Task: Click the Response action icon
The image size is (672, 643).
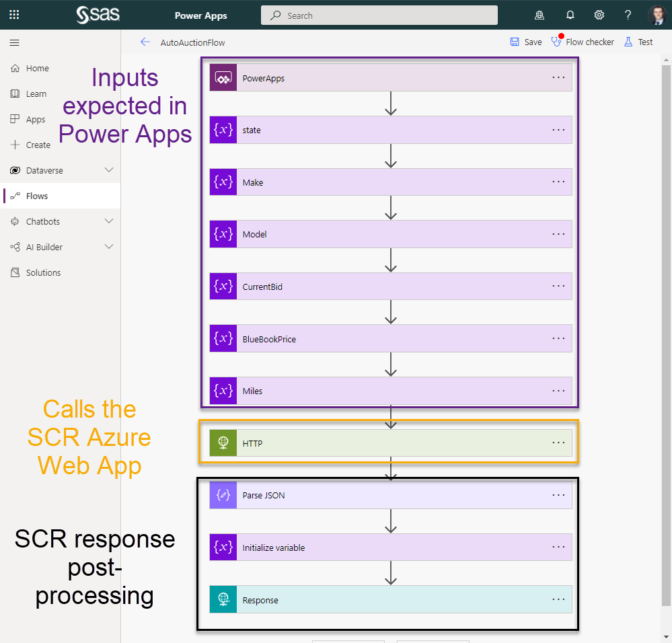Action: (x=223, y=599)
